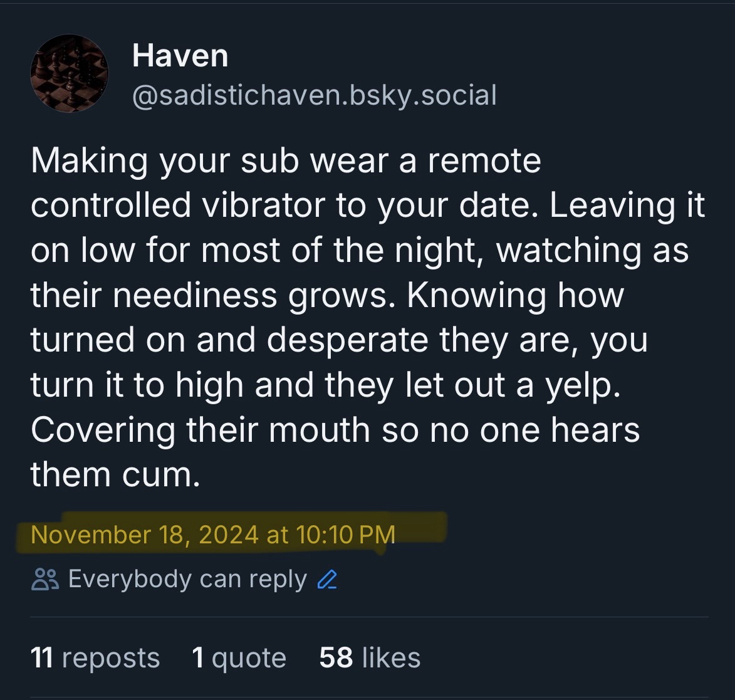Click the display name "Haven"

[x=180, y=56]
